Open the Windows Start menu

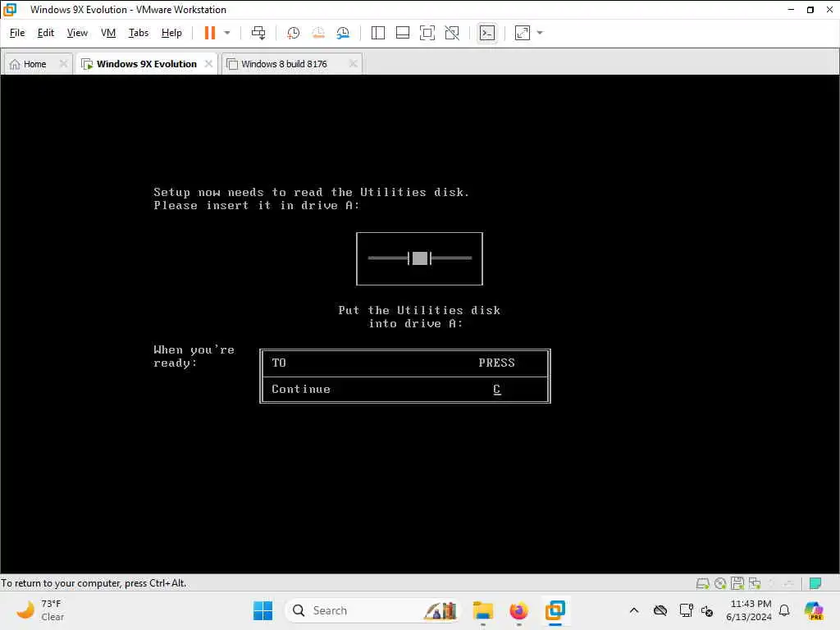[262, 610]
